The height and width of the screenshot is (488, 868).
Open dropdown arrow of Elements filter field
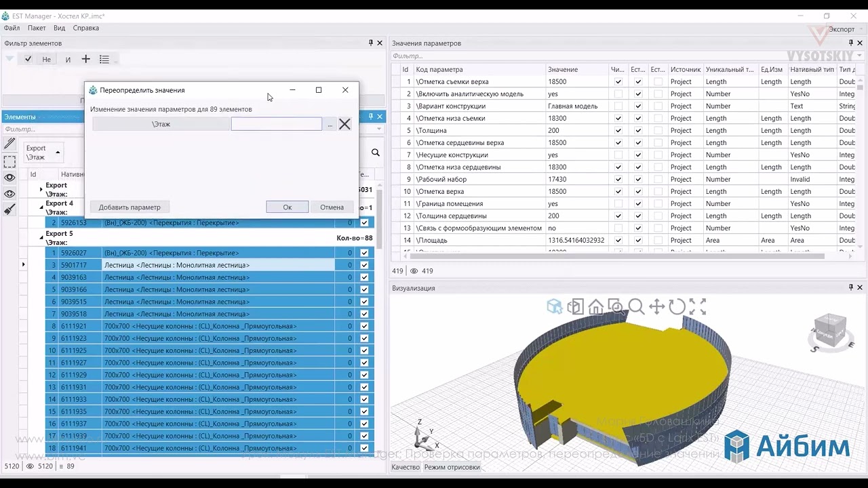tap(379, 129)
